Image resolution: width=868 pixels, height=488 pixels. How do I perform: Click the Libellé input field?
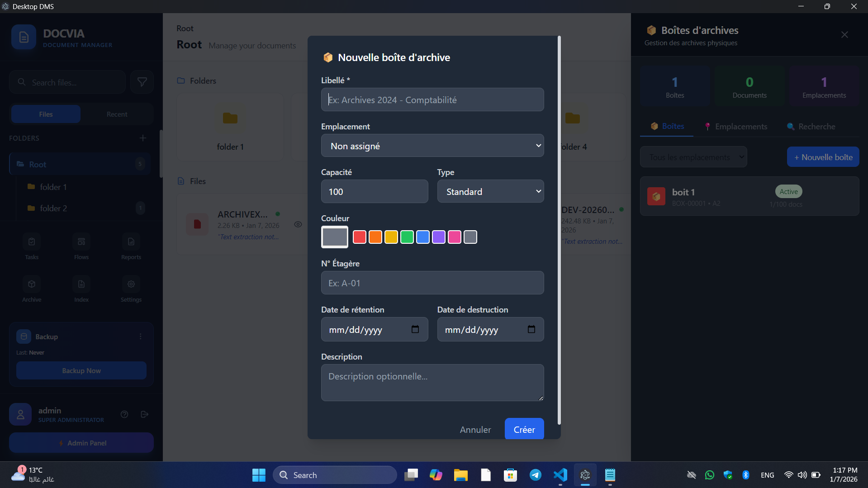(x=432, y=99)
